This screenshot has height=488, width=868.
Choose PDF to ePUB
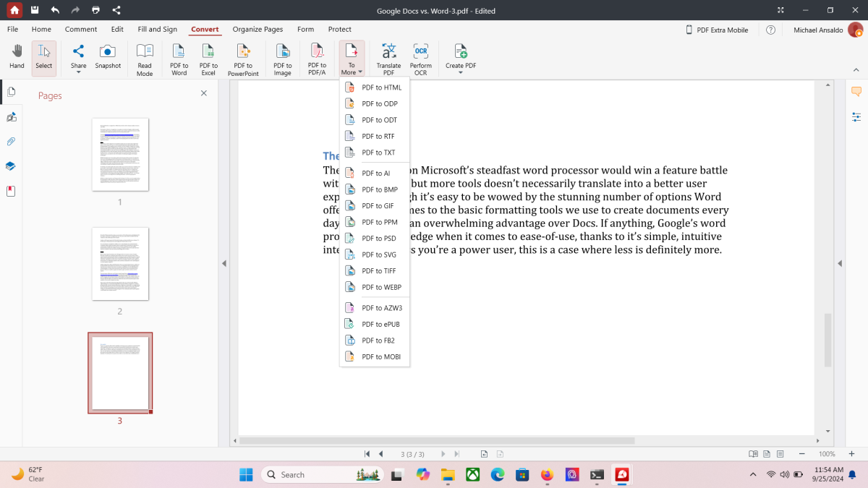tap(375, 324)
